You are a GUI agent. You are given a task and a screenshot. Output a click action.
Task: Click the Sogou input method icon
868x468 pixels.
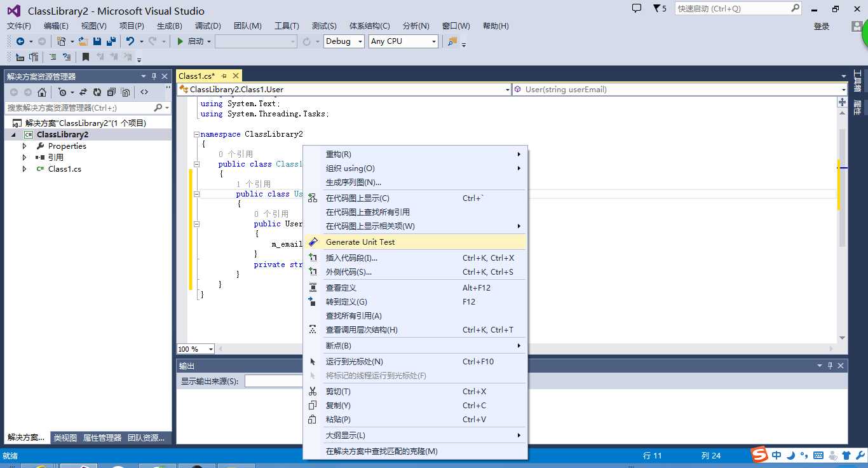(x=759, y=455)
